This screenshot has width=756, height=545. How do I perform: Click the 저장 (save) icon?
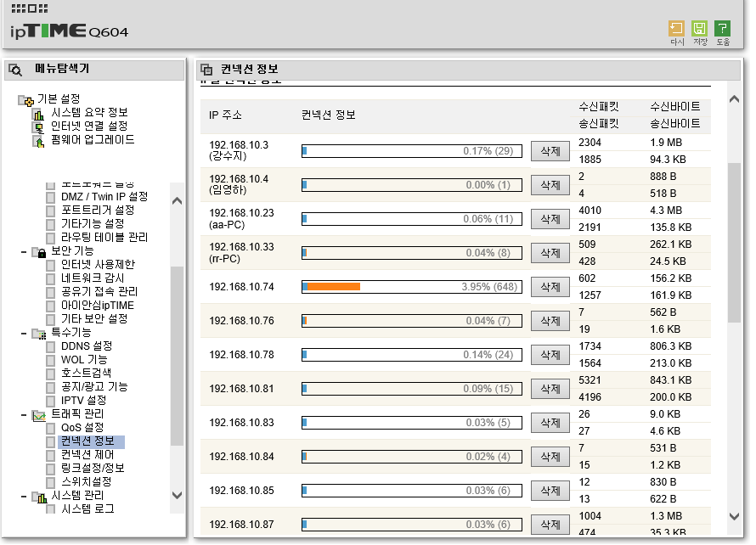699,28
